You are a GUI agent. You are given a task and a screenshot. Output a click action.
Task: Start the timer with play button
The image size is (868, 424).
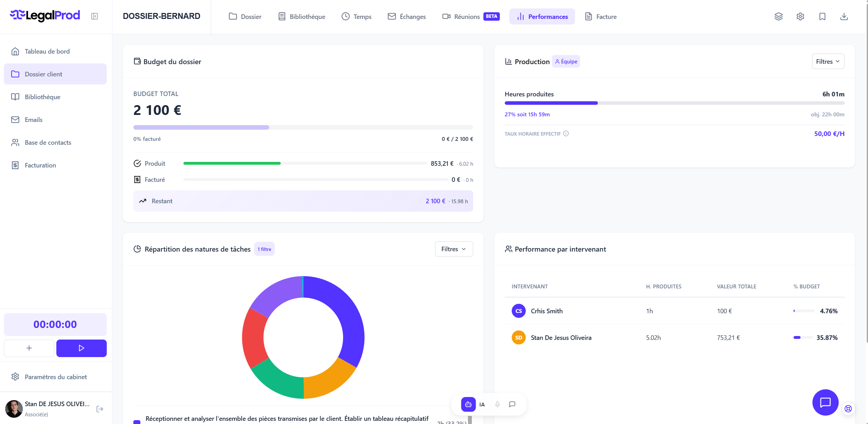pos(81,348)
